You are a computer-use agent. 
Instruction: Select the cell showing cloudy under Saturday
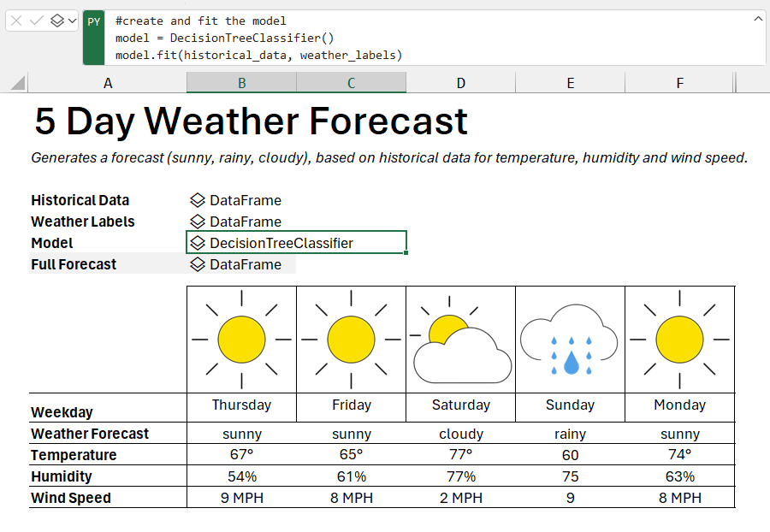click(x=460, y=434)
